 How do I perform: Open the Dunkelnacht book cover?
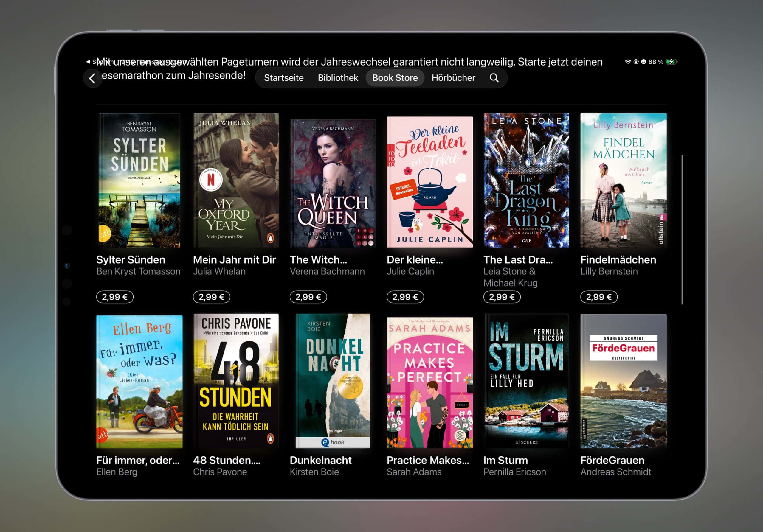pos(333,381)
